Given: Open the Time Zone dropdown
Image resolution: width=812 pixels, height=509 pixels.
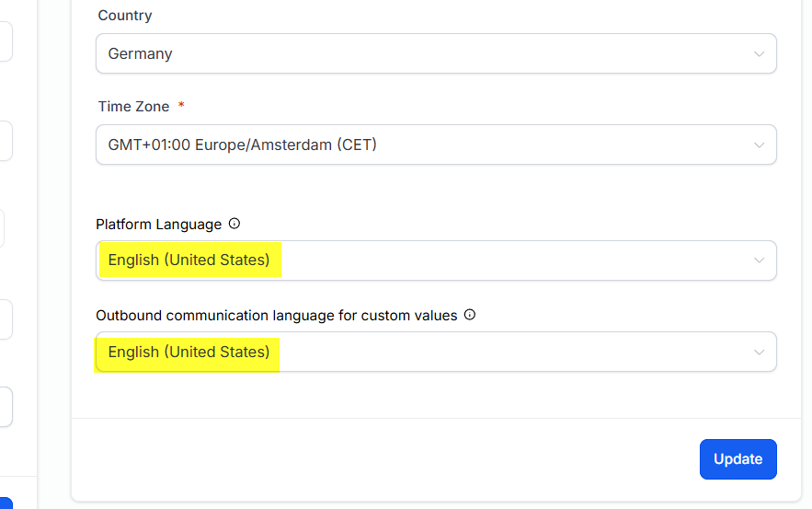Looking at the screenshot, I should pos(436,145).
